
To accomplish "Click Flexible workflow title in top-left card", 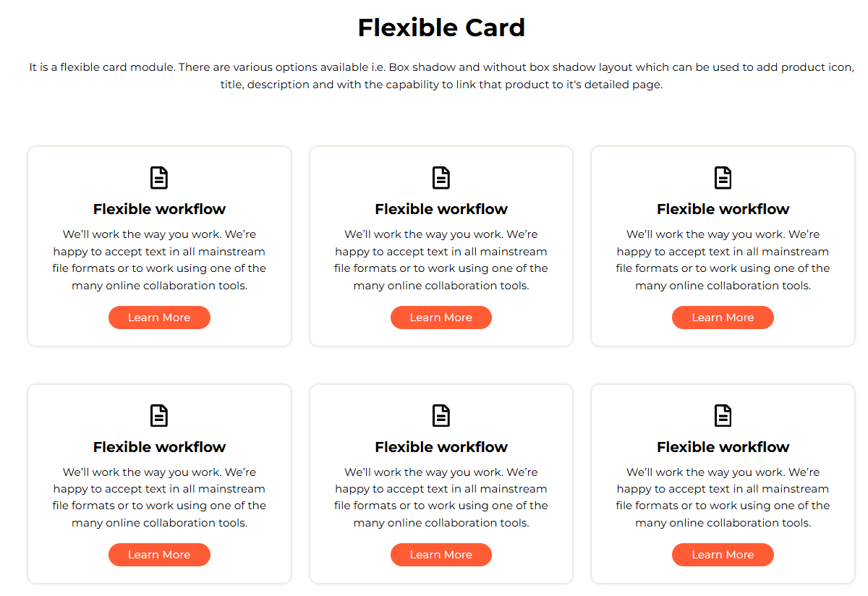I will click(x=159, y=209).
